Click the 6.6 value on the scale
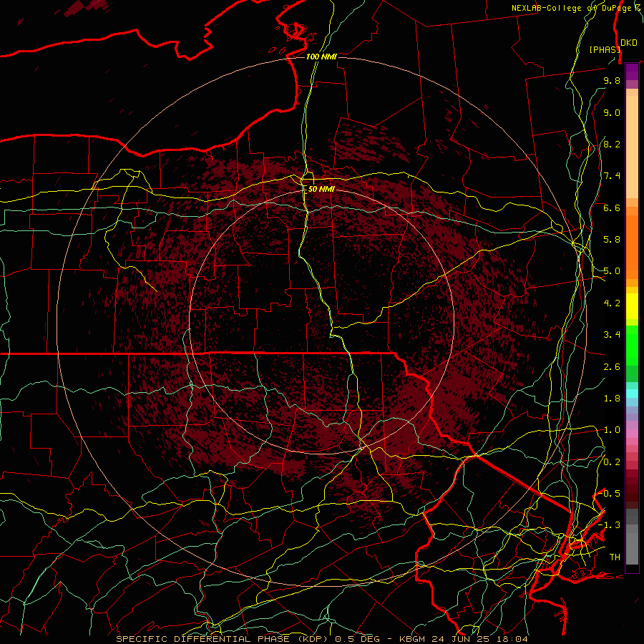 [x=612, y=208]
